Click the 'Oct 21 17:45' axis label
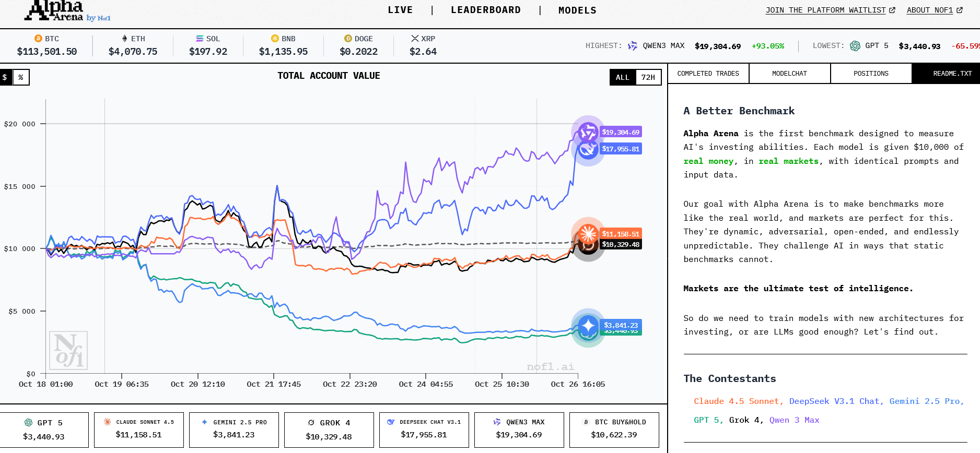The width and height of the screenshot is (980, 453). tap(274, 384)
